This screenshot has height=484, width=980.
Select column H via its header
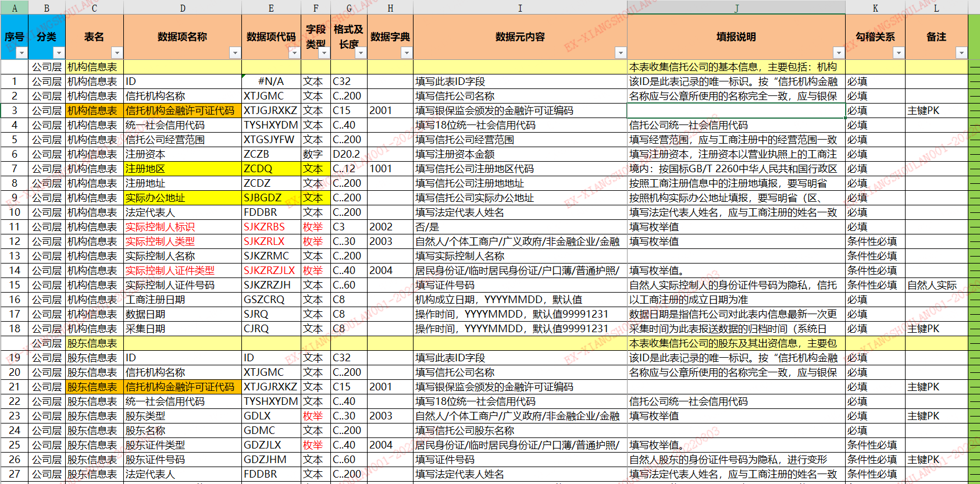click(x=390, y=8)
